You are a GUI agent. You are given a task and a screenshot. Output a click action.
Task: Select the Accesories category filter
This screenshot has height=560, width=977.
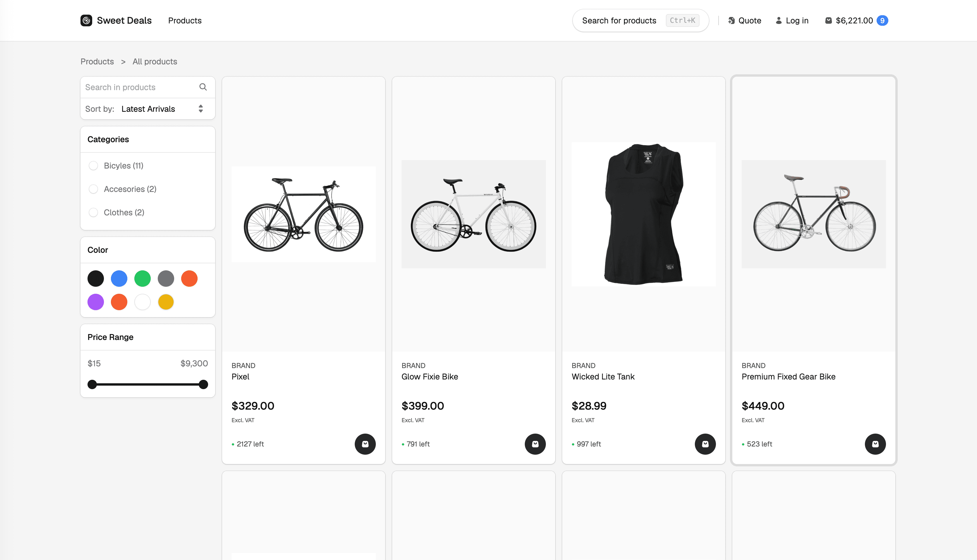coord(93,189)
